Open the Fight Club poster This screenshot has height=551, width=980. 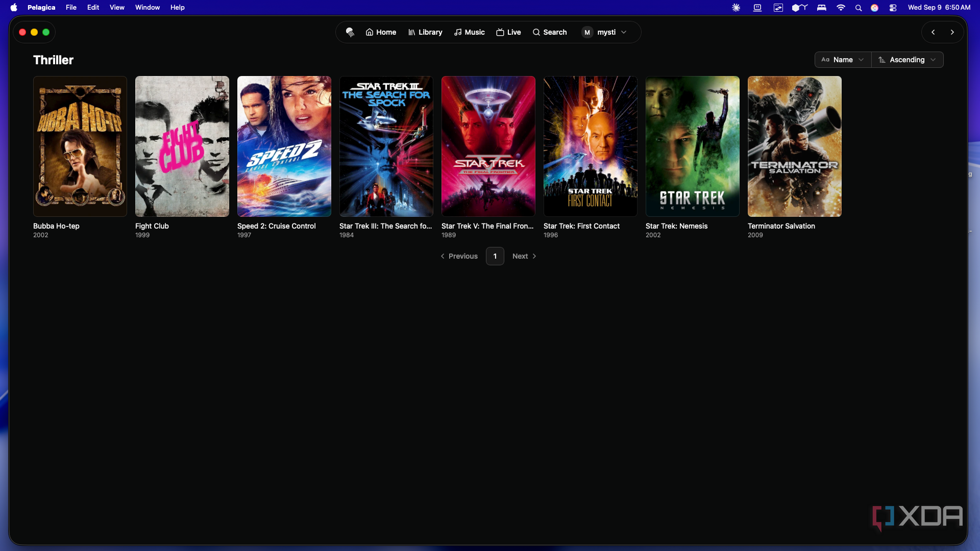point(182,146)
